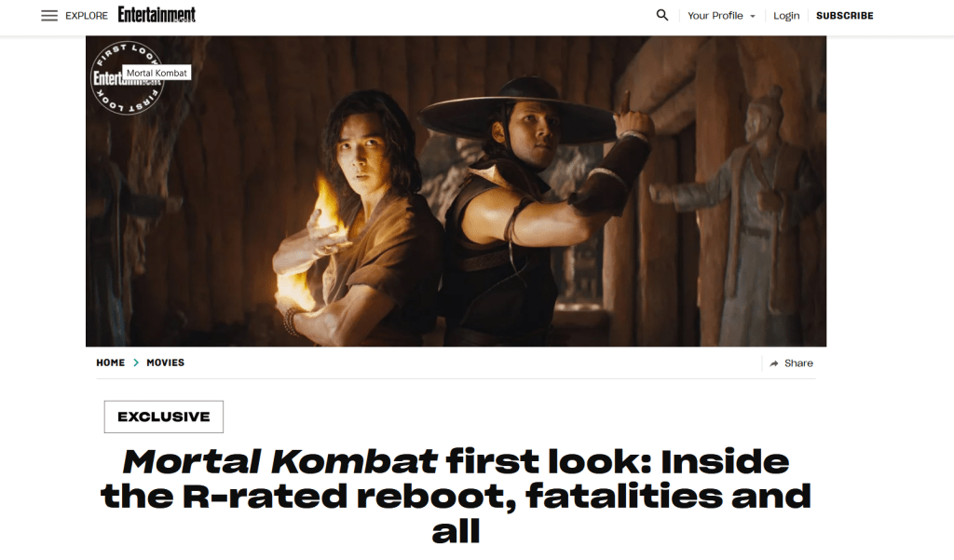The image size is (954, 560).
Task: Go to Entertainment Weekly logo homepage
Action: [x=157, y=15]
